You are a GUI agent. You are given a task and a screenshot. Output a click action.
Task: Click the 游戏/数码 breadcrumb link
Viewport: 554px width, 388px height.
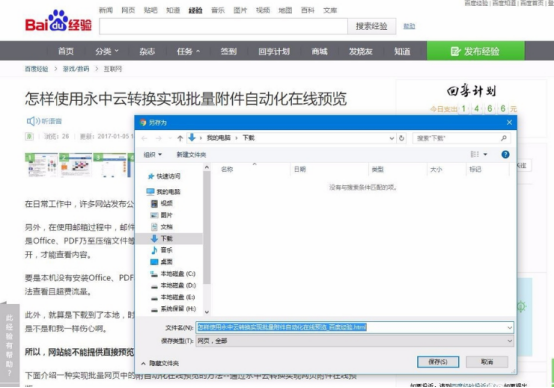tap(76, 69)
